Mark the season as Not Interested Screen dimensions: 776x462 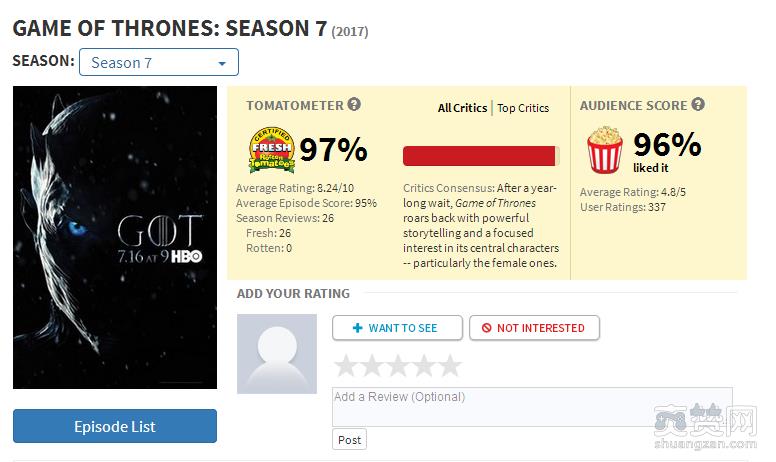533,328
